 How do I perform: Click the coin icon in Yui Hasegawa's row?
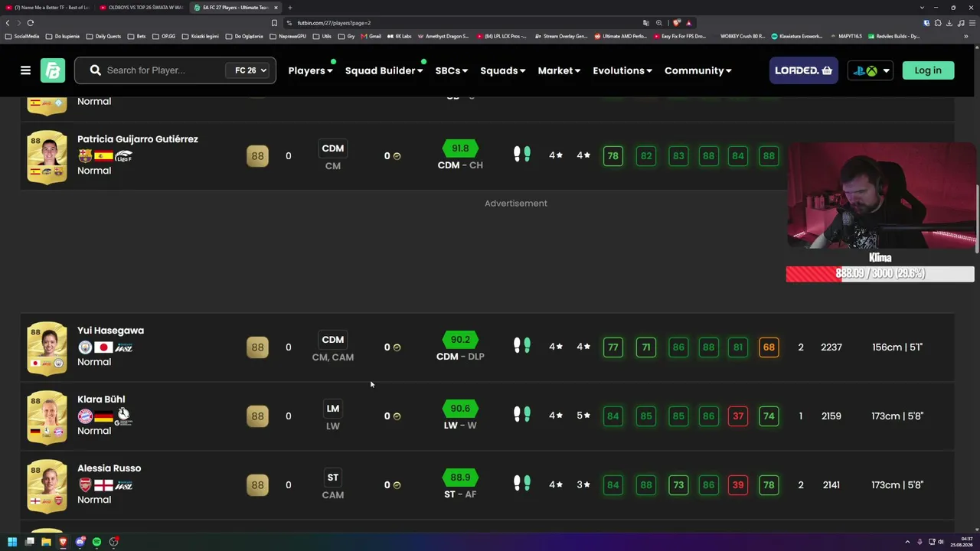397,347
